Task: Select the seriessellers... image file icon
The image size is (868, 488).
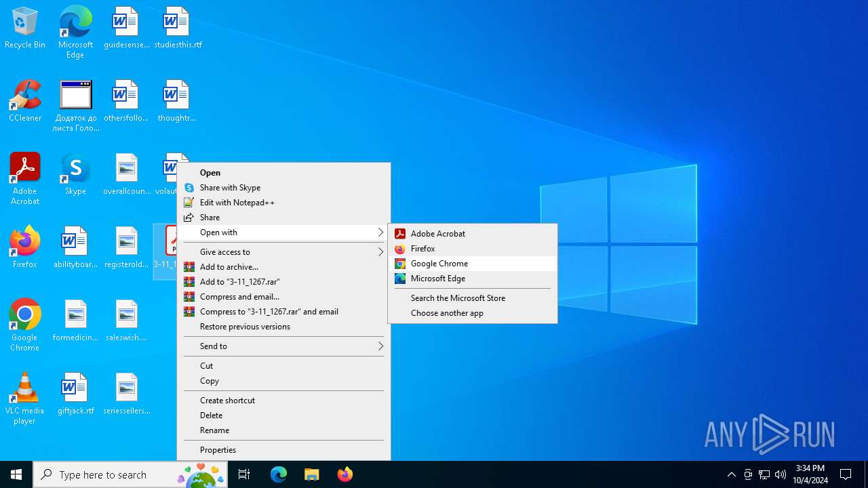Action: coord(127,394)
